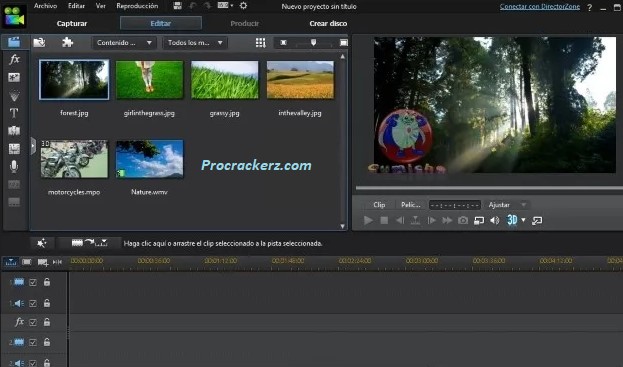The width and height of the screenshot is (623, 367).
Task: Click Conectar con DirectorZone link
Action: 540,7
